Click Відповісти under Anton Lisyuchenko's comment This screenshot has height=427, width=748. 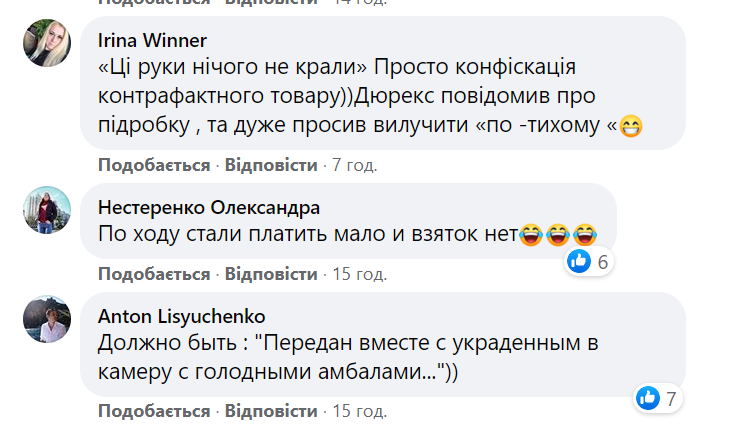point(271,411)
